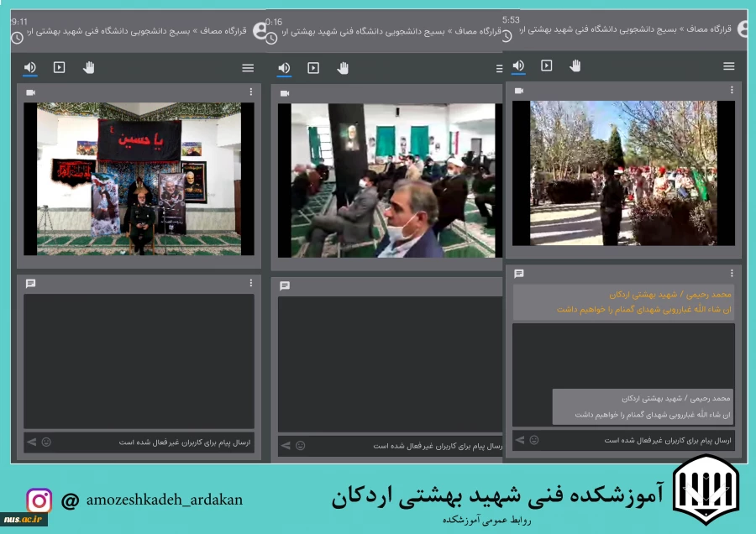
Task: Click the raise hand icon in the middle panel
Action: (x=343, y=68)
